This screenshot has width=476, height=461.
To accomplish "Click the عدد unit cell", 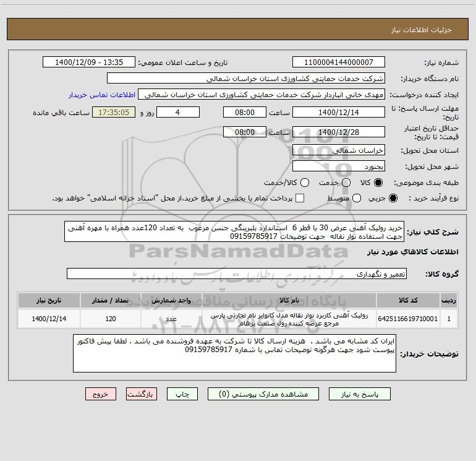I will pos(171,319).
